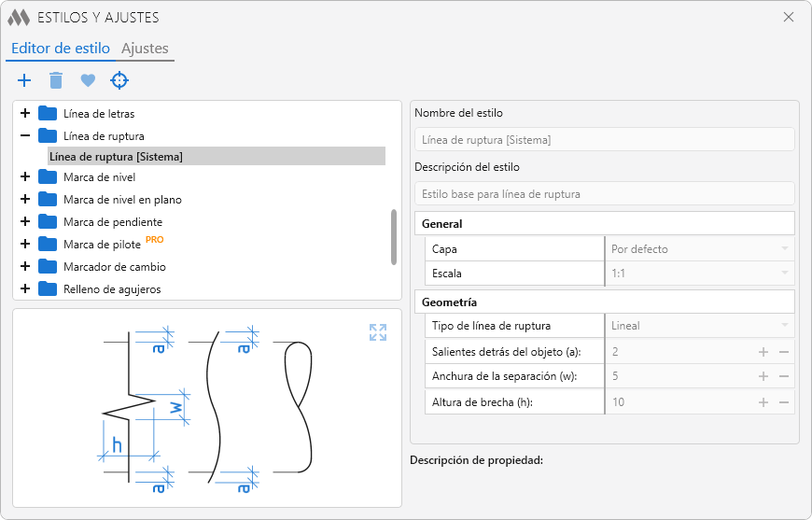Click folder icon of Marca de pendiente
812x520 pixels.
48,222
